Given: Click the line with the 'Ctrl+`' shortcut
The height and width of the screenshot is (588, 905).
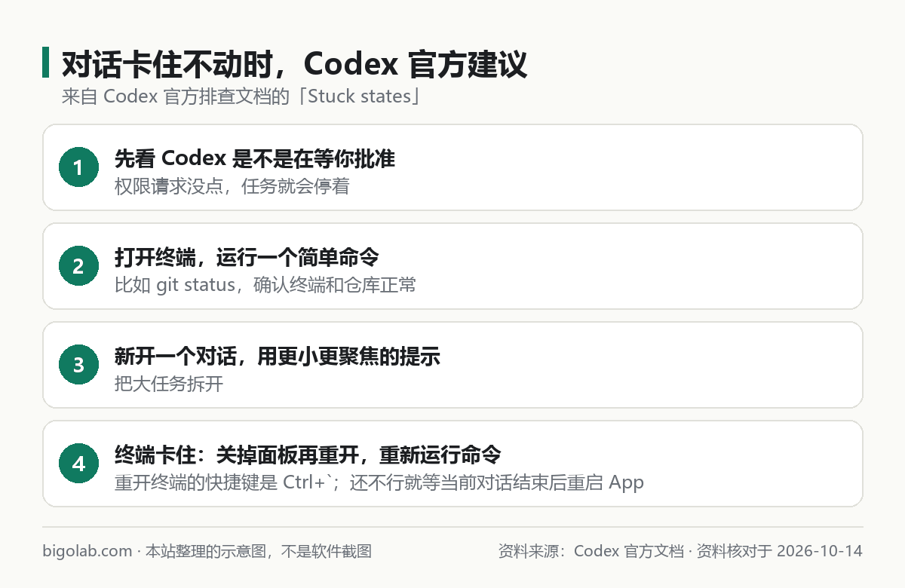Looking at the screenshot, I should (379, 482).
